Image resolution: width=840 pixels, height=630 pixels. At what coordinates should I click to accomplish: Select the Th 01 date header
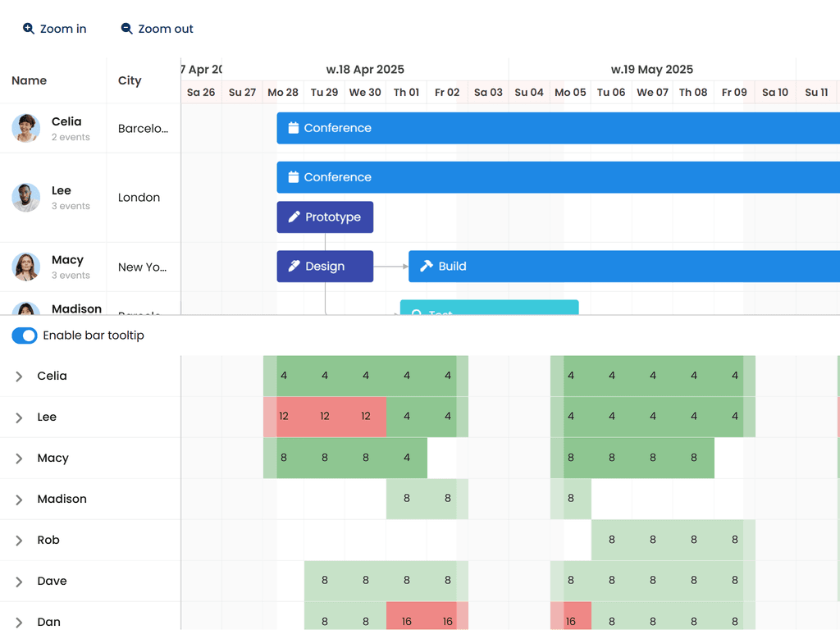(406, 93)
